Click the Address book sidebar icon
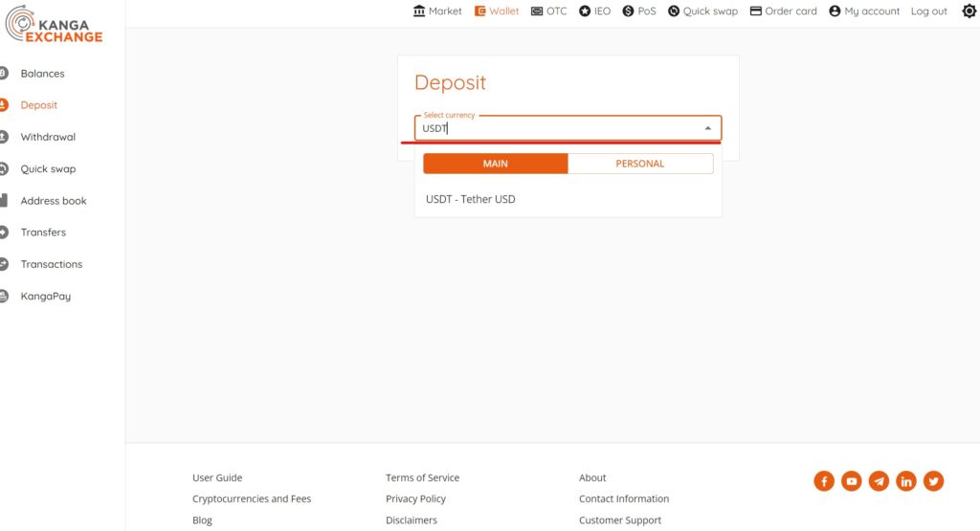980x531 pixels. pyautogui.click(x=3, y=201)
